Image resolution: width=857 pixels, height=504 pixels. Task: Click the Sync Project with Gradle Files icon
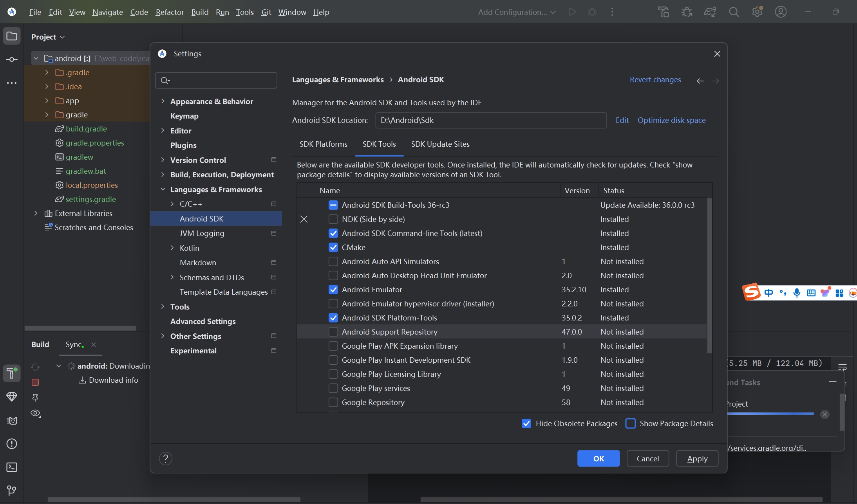pyautogui.click(x=710, y=12)
